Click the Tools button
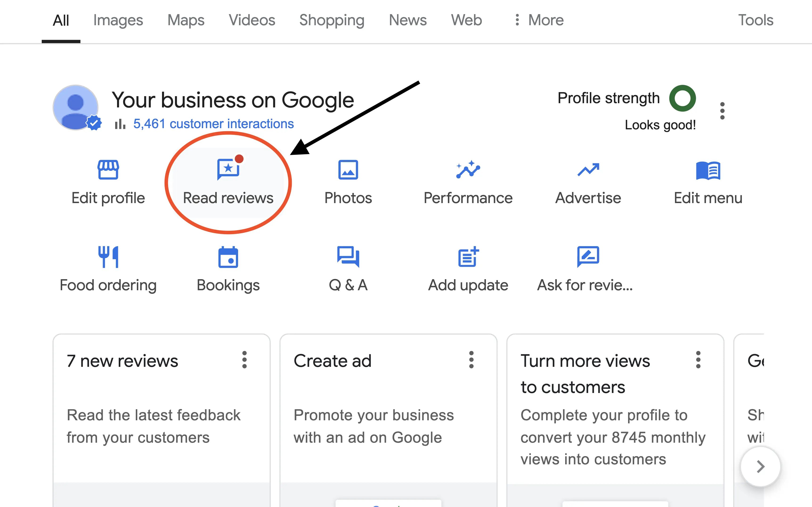 (755, 20)
